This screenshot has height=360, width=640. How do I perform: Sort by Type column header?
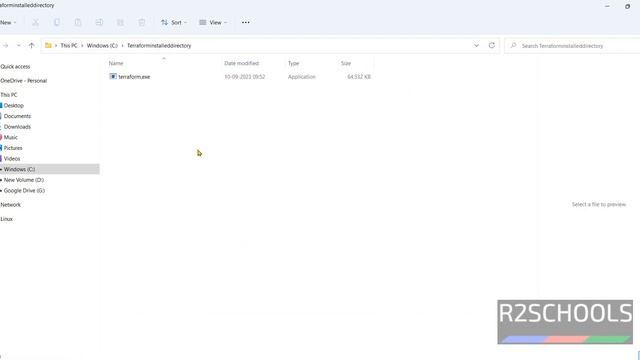[293, 63]
